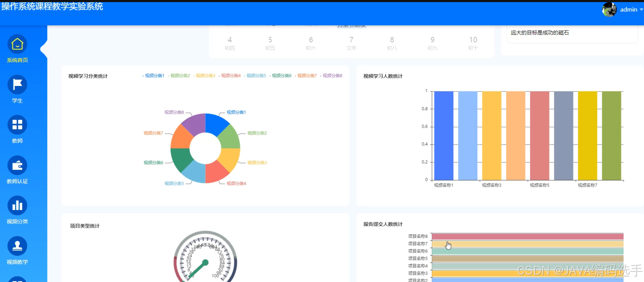
Task: Select calendar day 6 初六
Action: point(311,43)
